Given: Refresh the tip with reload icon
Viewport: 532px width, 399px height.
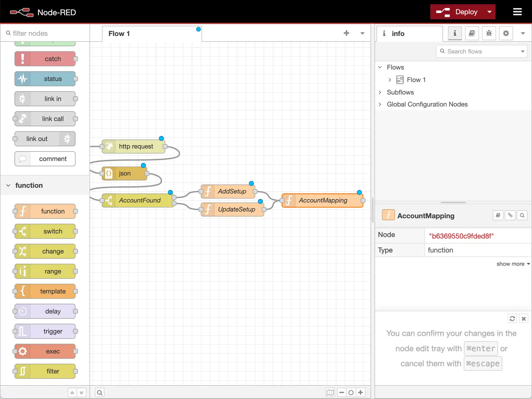Looking at the screenshot, I should (x=512, y=318).
